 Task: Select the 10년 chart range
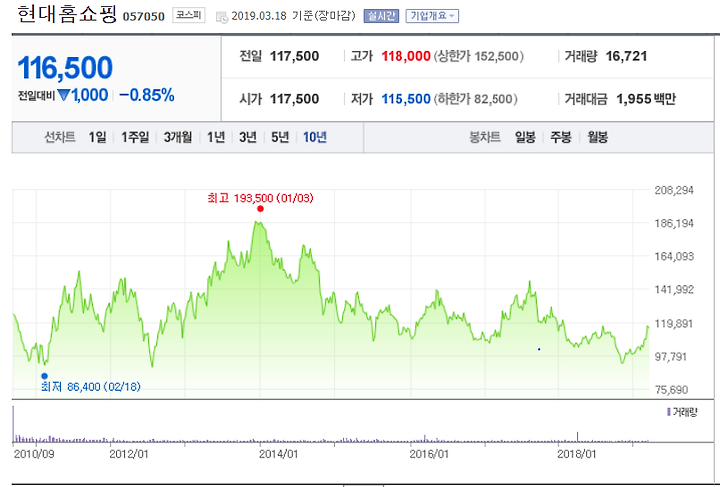coord(315,137)
